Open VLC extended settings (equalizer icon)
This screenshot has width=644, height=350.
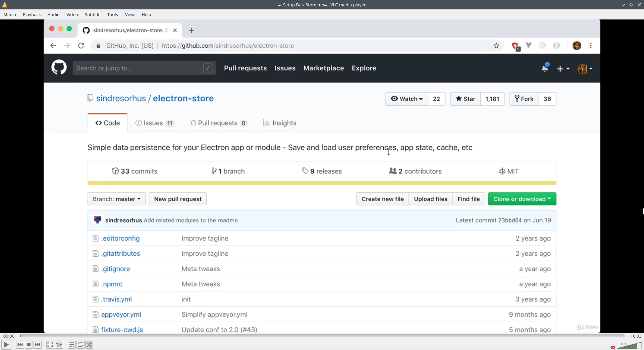(x=59, y=345)
